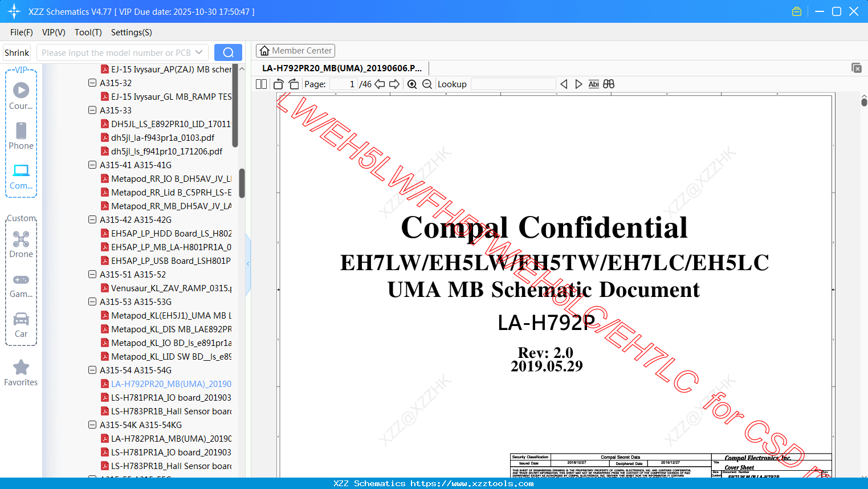Click the Lookup text field
The image size is (868, 489).
(514, 84)
